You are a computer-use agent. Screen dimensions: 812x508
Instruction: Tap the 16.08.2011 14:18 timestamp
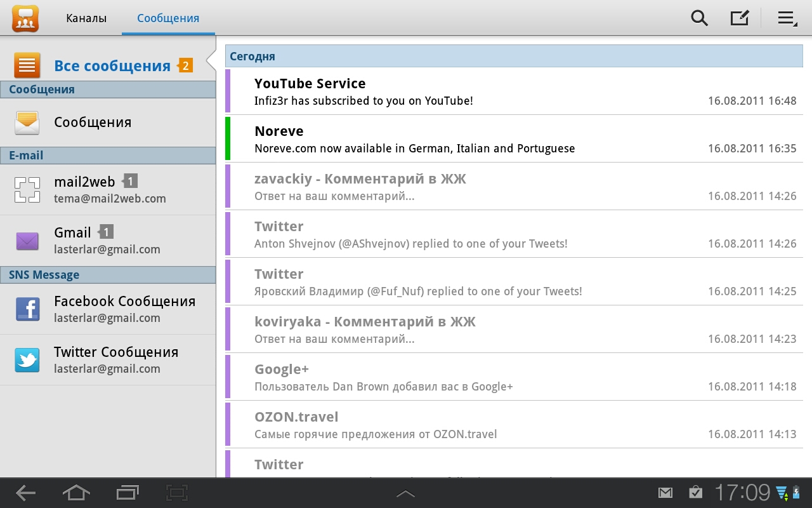tap(752, 387)
